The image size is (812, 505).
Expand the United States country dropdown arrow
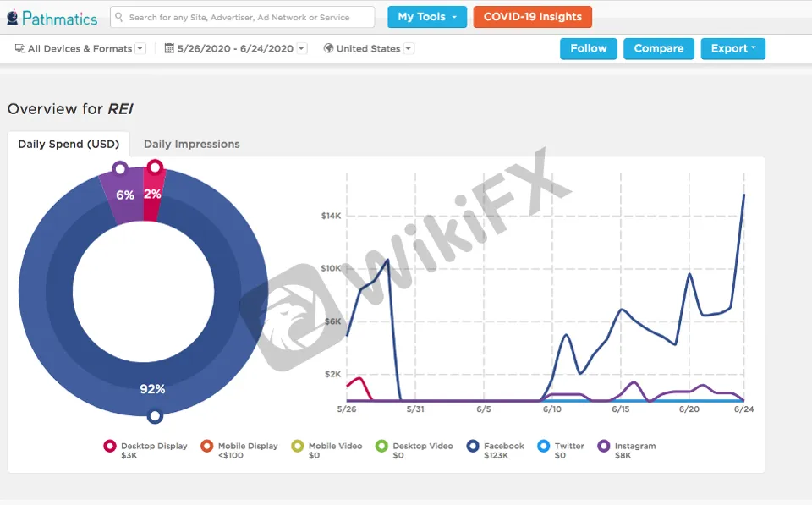408,49
